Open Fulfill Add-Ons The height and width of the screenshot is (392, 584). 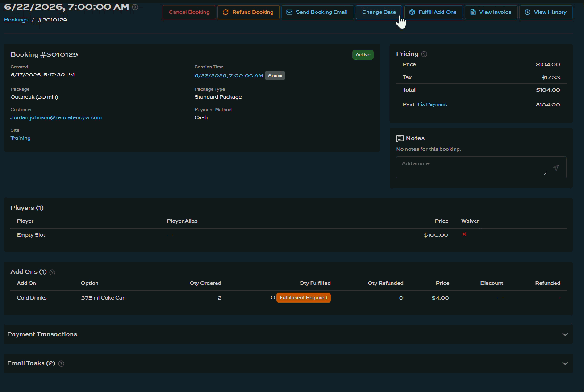pyautogui.click(x=433, y=12)
